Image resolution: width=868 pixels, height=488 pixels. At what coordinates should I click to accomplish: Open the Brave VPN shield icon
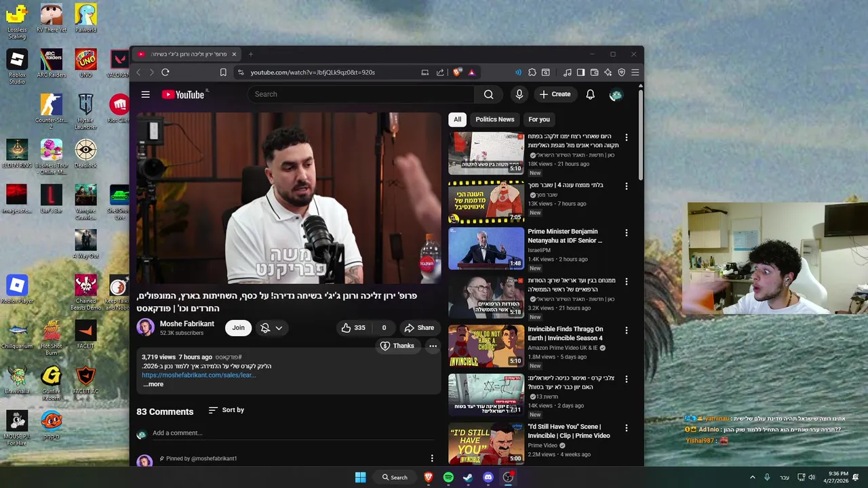point(621,73)
